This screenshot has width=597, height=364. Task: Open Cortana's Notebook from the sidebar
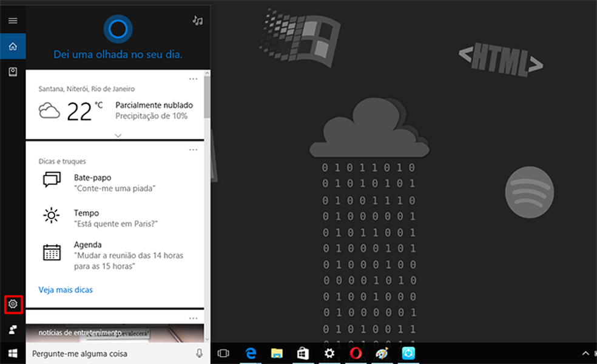(x=13, y=72)
